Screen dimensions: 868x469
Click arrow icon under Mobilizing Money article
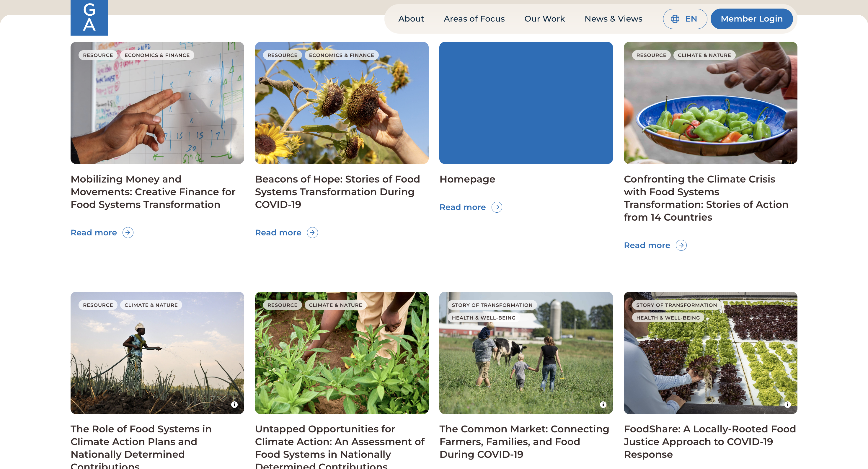[128, 233]
